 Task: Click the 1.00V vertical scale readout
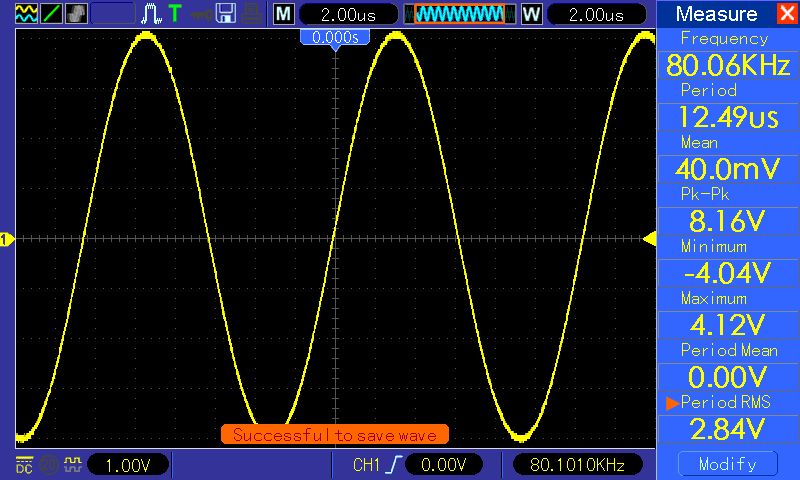click(x=128, y=465)
